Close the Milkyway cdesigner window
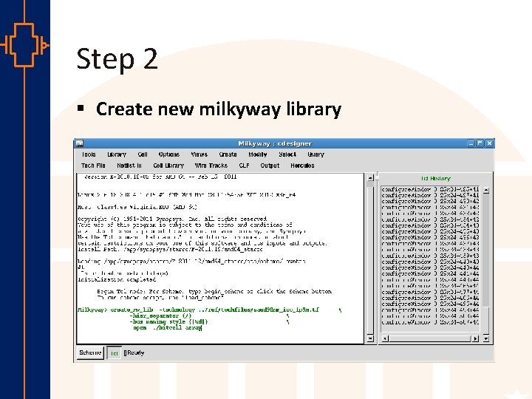The width and height of the screenshot is (532, 399). pyautogui.click(x=489, y=143)
